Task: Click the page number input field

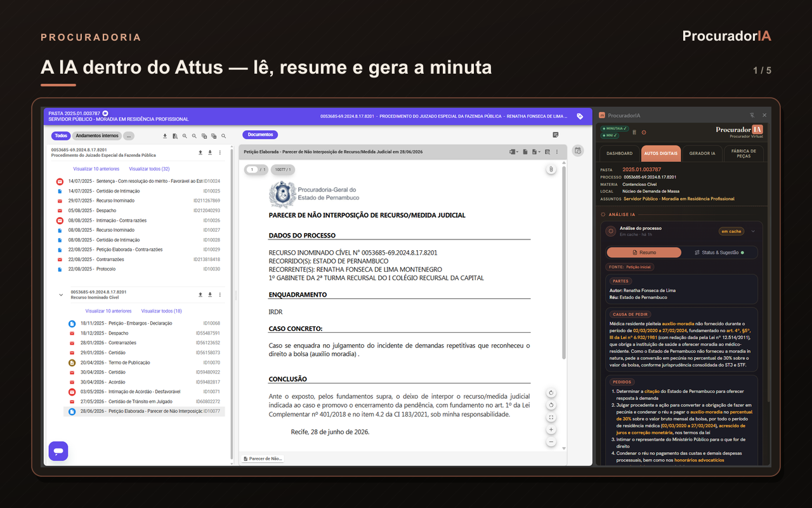Action: 251,170
